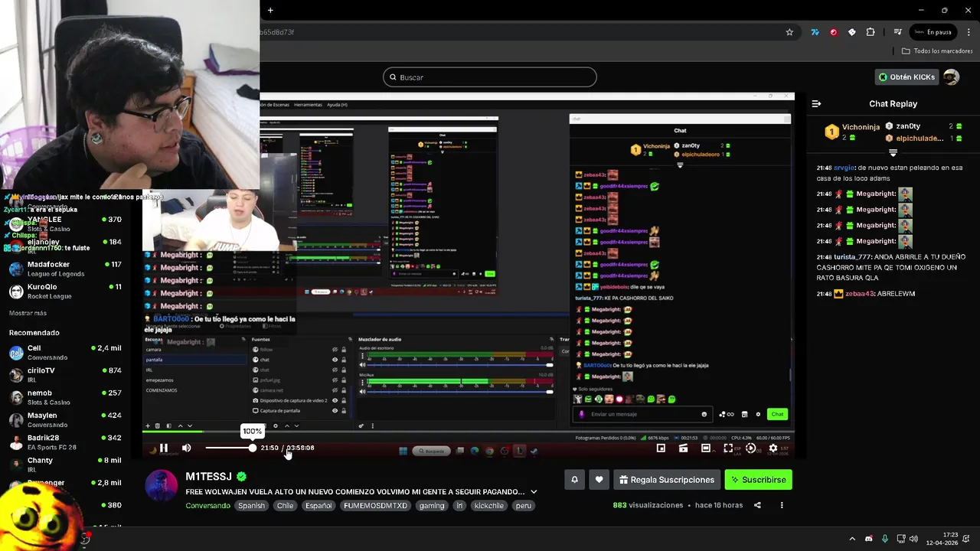Viewport: 980px width, 551px height.
Task: Open mini player mode in video controls
Action: pyautogui.click(x=661, y=448)
